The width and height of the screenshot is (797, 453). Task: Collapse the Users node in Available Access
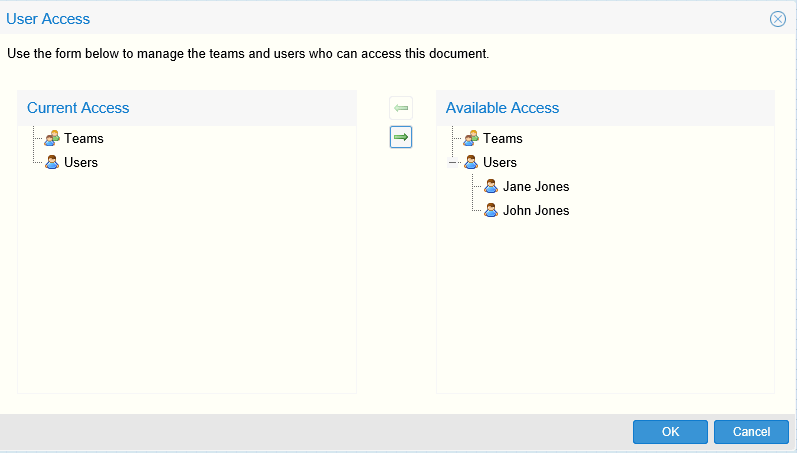453,162
